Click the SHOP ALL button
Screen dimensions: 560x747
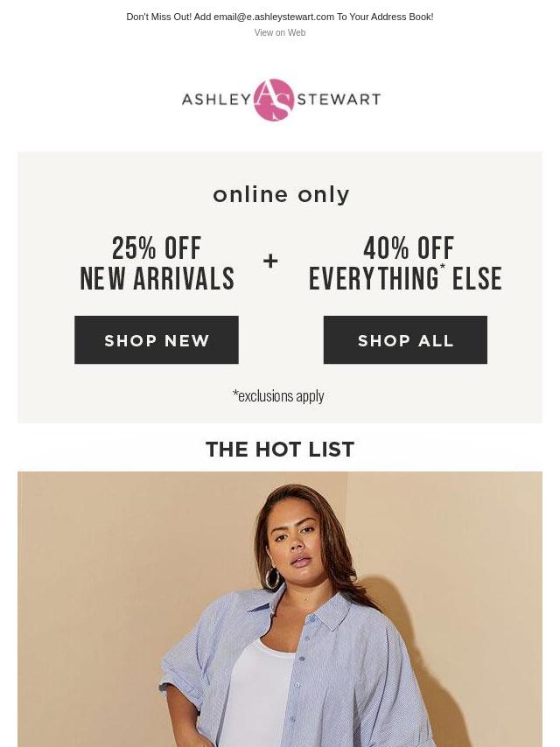(405, 340)
